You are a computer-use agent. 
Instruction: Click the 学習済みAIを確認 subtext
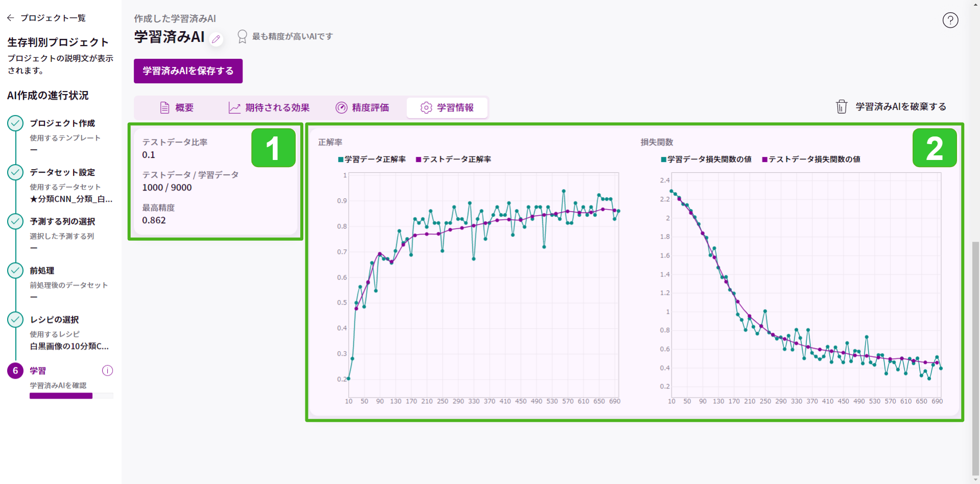point(58,385)
